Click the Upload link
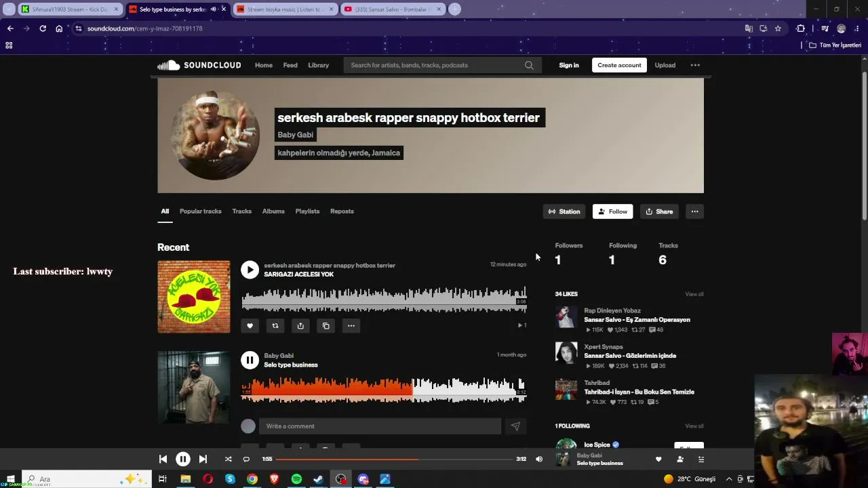The height and width of the screenshot is (488, 868). [x=665, y=65]
